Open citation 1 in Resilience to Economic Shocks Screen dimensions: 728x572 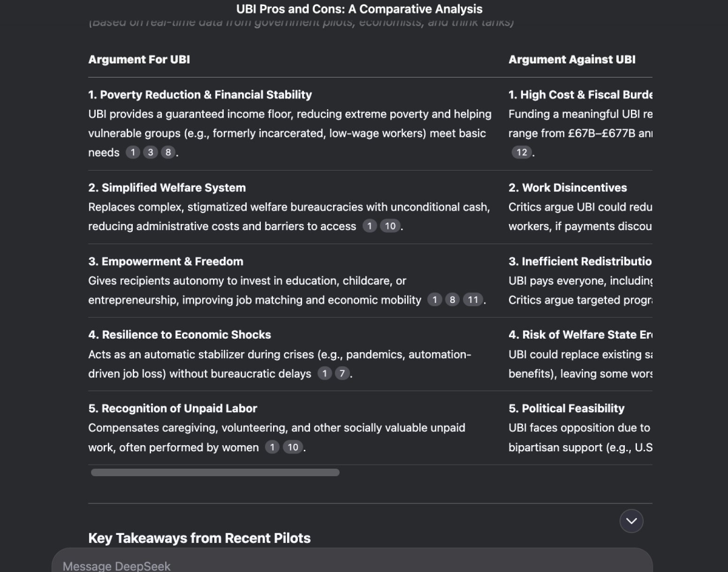coord(324,374)
